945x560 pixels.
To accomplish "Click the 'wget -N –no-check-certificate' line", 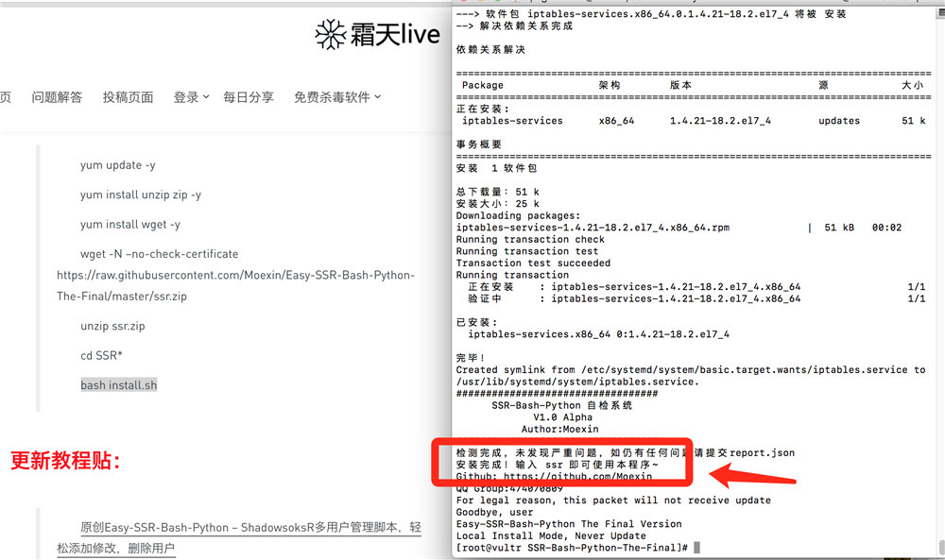I will tap(159, 253).
